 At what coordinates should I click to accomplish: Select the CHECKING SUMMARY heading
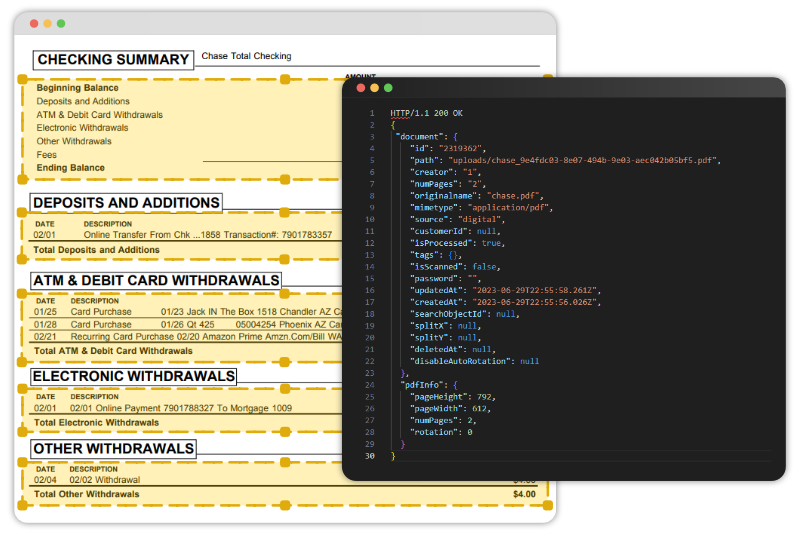tap(113, 60)
